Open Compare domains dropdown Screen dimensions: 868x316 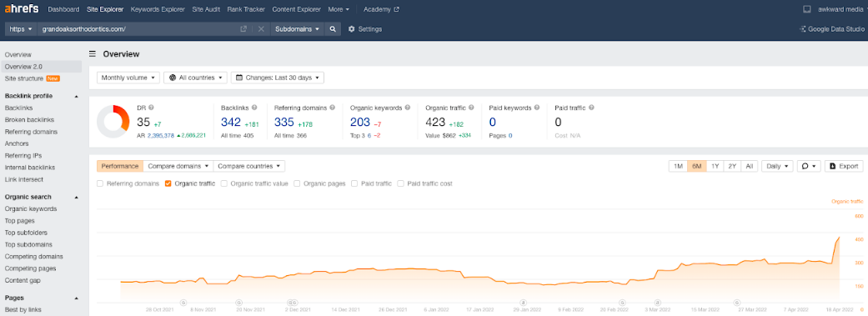(178, 166)
